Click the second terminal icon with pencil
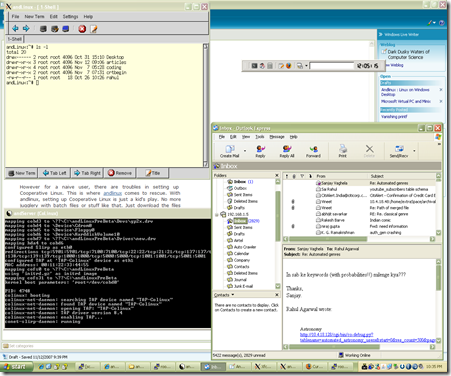Viewport: 451px width, 376px height. coord(55,29)
